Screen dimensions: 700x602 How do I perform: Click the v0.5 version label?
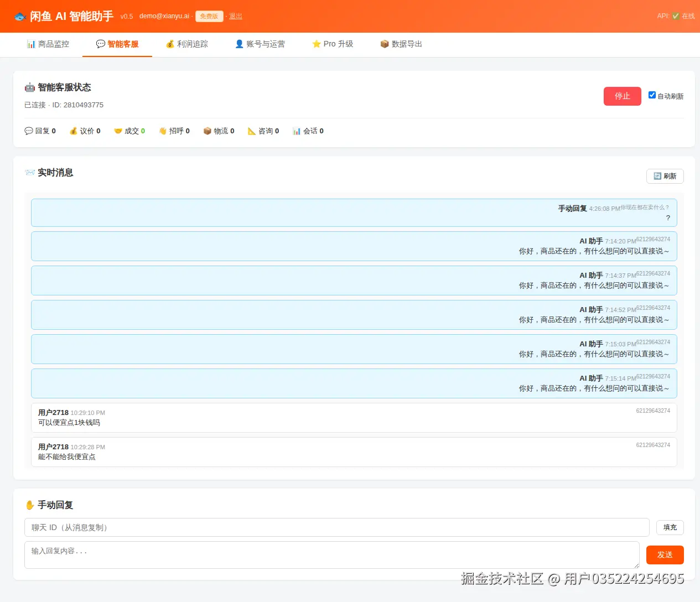[127, 17]
